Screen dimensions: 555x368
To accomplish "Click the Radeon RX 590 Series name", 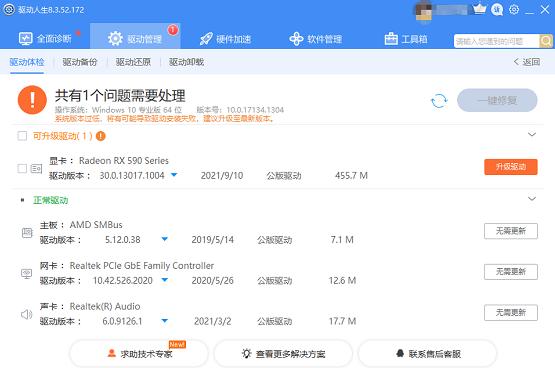I will pyautogui.click(x=124, y=161).
